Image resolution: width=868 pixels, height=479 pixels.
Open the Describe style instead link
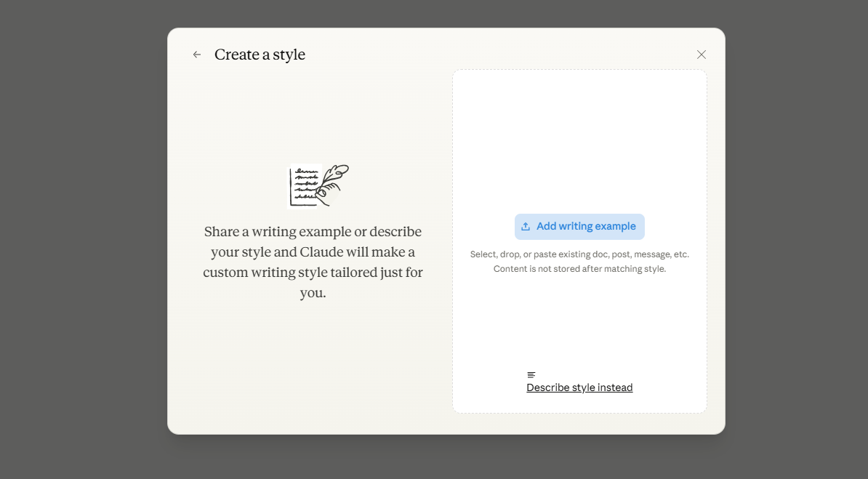point(579,387)
